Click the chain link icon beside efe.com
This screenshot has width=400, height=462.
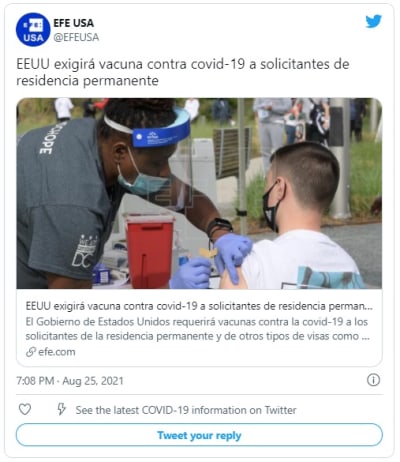point(31,352)
